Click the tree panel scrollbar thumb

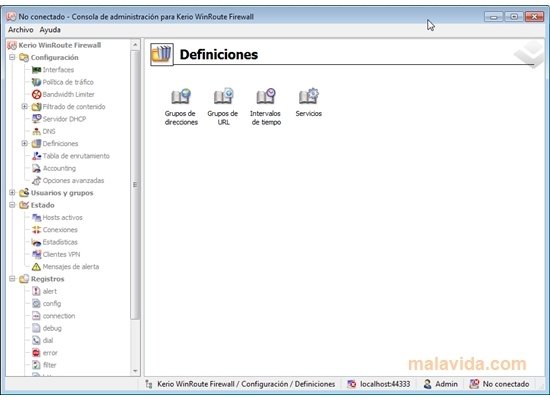pos(135,185)
